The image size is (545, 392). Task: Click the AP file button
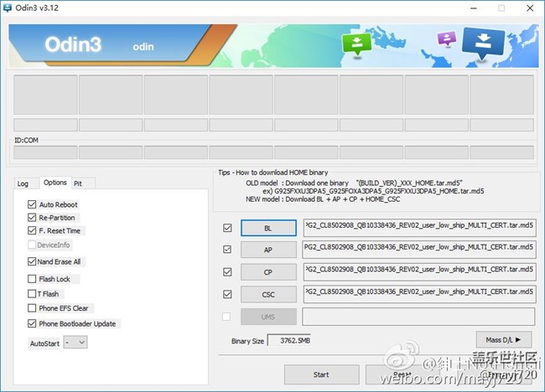[268, 250]
